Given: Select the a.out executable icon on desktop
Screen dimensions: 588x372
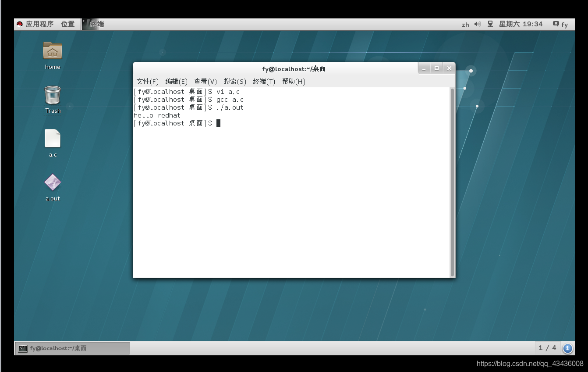Looking at the screenshot, I should [x=53, y=182].
